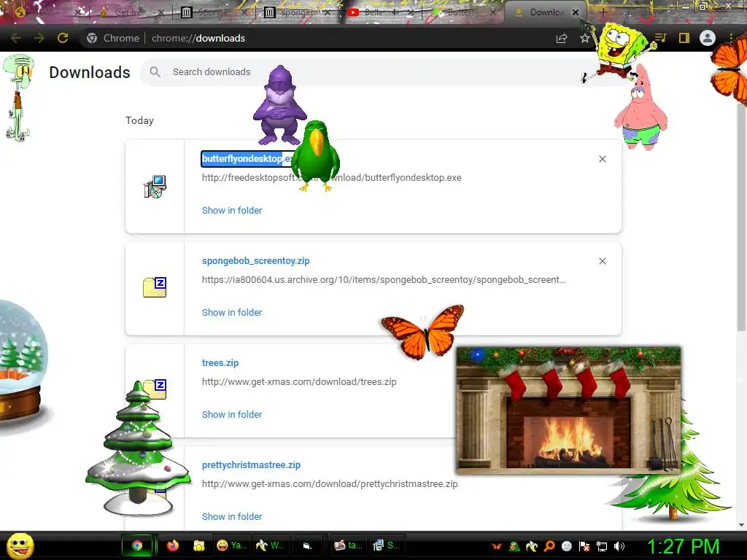The image size is (747, 560).
Task: Click the scroll down arrow of the page scrollbar
Action: tap(741, 525)
